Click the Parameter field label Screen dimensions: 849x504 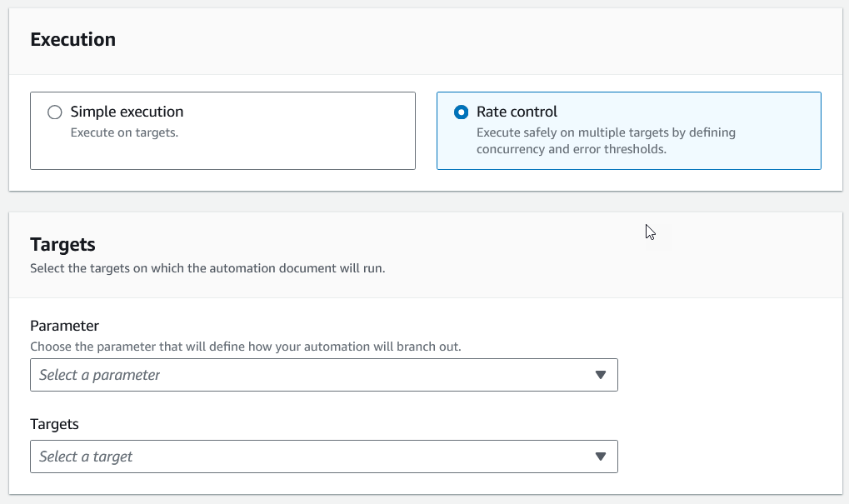(64, 326)
